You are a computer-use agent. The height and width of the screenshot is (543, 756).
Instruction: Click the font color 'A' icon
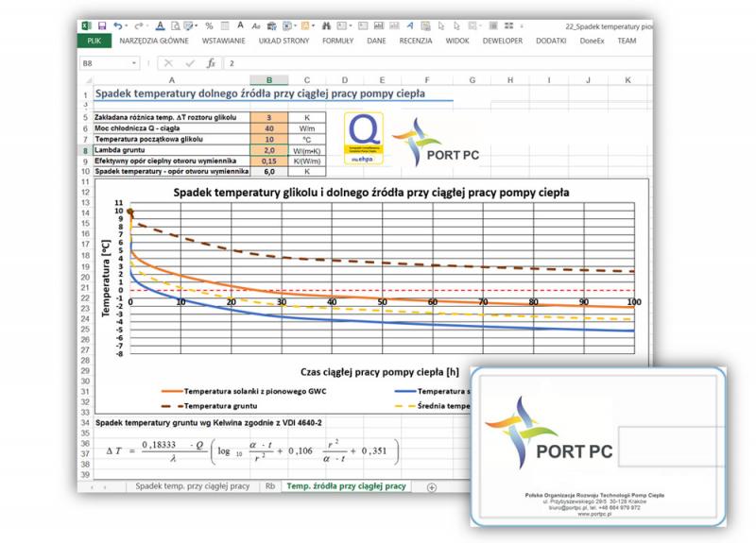click(161, 25)
